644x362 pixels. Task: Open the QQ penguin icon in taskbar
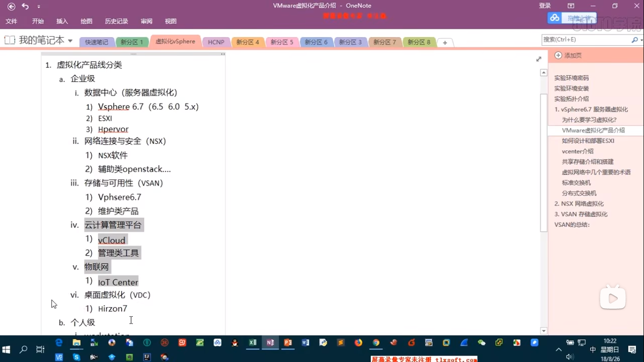click(x=235, y=343)
